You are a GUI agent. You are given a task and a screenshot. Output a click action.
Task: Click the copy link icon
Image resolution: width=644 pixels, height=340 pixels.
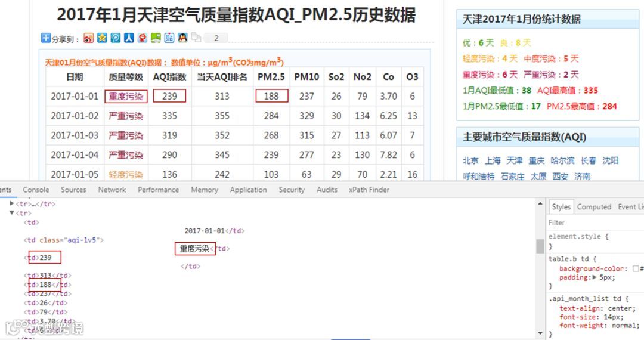pyautogui.click(x=196, y=38)
